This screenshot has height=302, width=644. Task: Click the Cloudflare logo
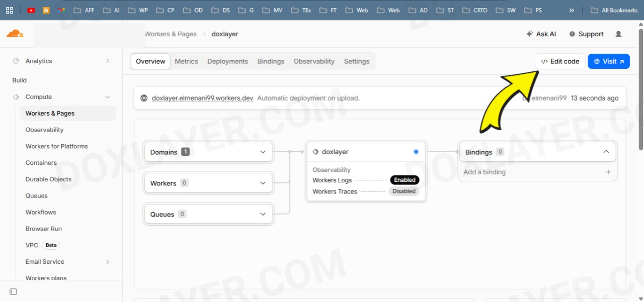tap(15, 34)
